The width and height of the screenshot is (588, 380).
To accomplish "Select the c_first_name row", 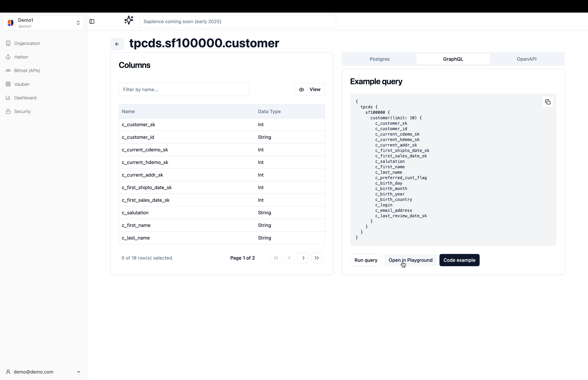I will (x=222, y=225).
